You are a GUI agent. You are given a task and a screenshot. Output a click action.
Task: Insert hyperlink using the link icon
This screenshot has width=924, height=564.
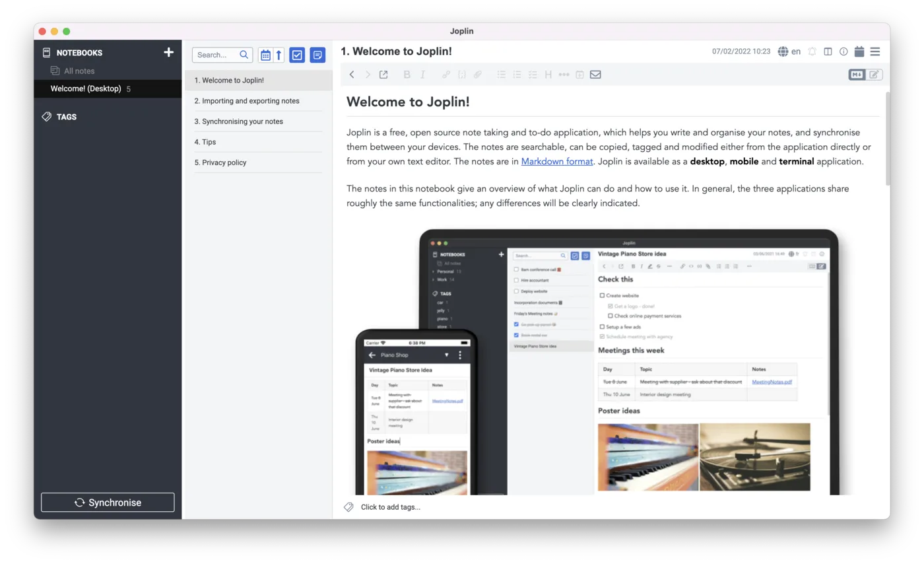point(446,75)
